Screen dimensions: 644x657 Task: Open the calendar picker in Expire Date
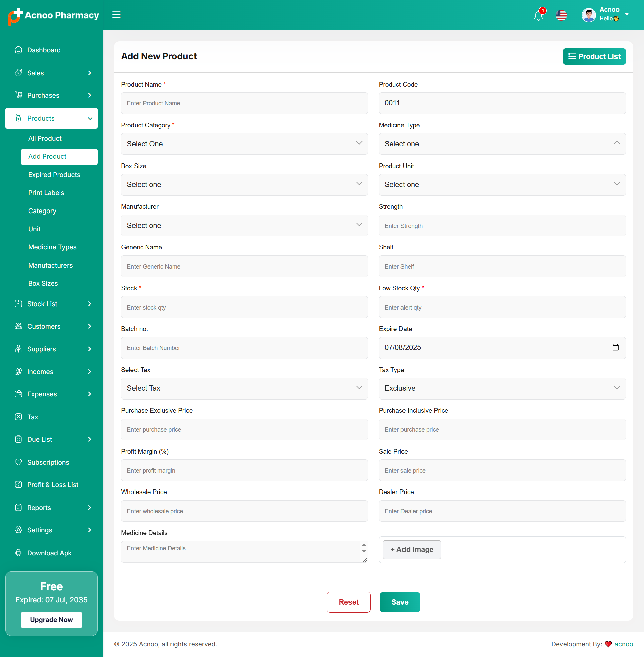point(615,347)
